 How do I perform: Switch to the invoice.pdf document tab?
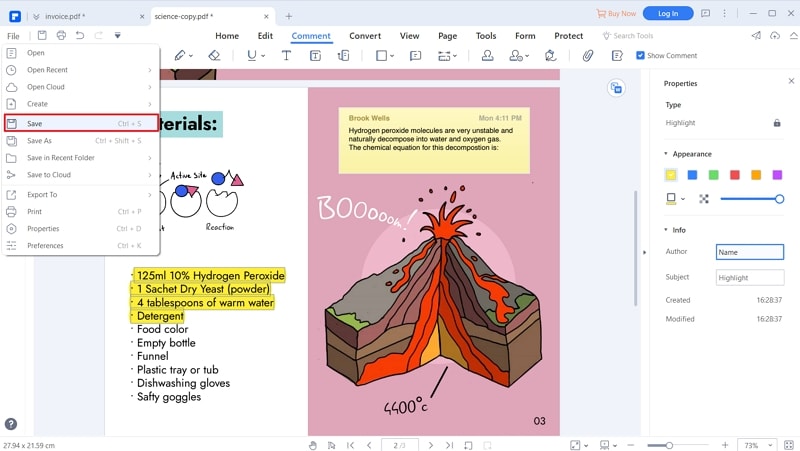point(87,16)
